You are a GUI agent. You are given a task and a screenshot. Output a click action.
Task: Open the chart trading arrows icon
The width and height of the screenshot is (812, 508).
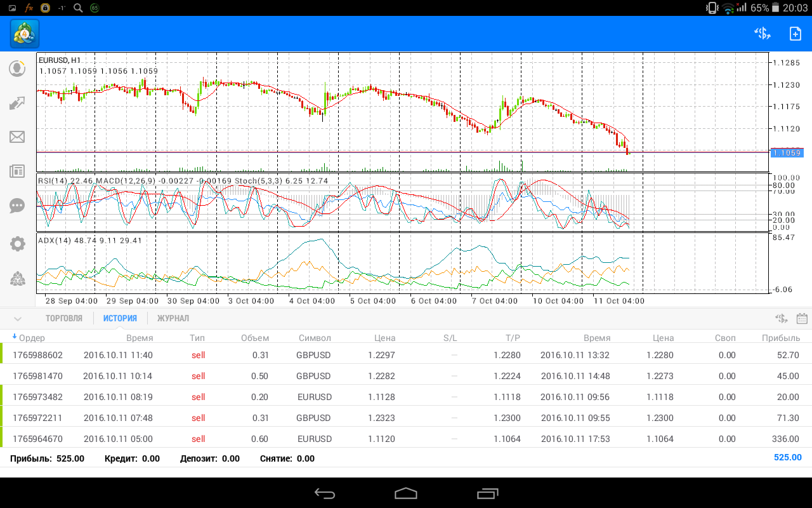coord(17,103)
